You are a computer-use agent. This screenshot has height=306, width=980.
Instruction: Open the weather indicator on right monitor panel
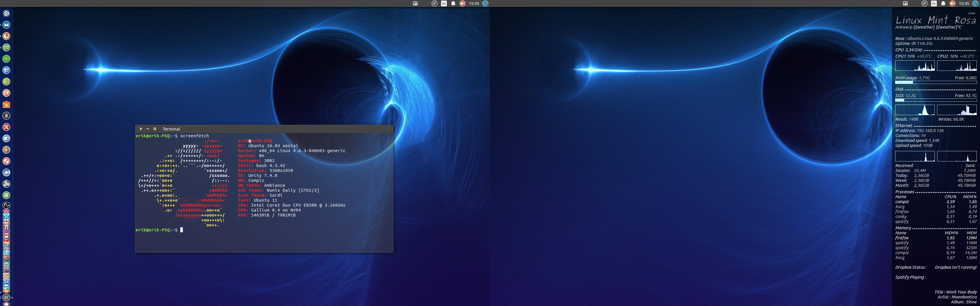click(x=905, y=3)
